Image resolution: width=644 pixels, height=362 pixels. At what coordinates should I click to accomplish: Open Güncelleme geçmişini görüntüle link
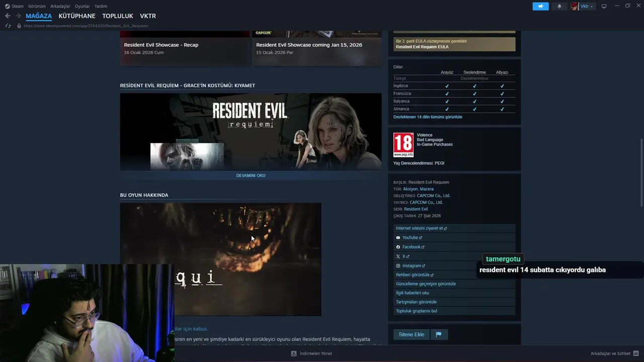click(x=426, y=284)
